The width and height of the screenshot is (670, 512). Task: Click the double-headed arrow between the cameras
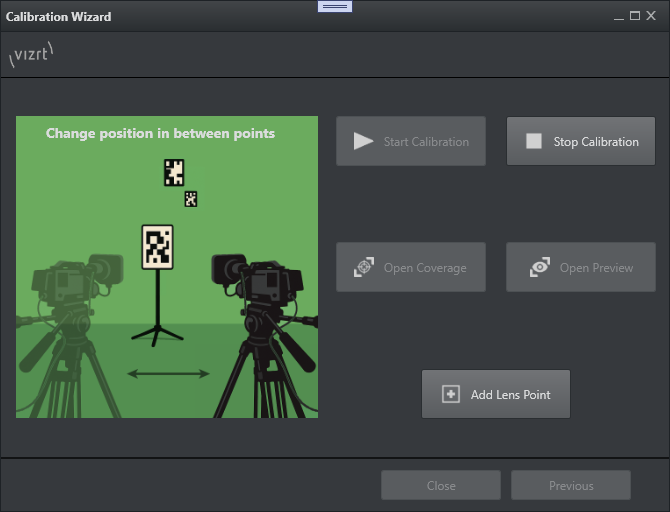click(168, 374)
